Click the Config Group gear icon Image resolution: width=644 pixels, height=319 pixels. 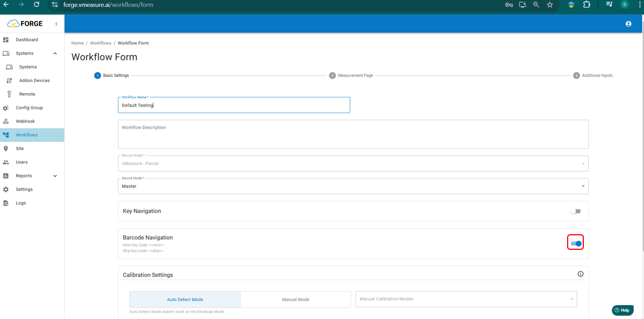pyautogui.click(x=6, y=108)
